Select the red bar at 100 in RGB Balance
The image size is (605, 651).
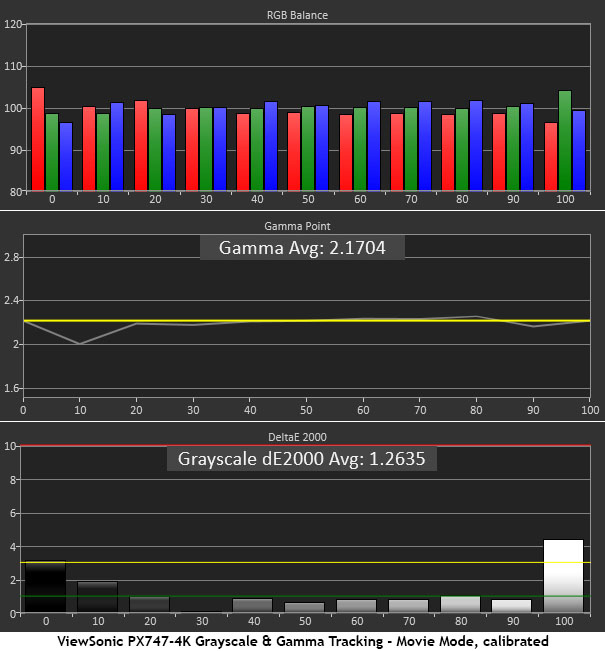[551, 156]
